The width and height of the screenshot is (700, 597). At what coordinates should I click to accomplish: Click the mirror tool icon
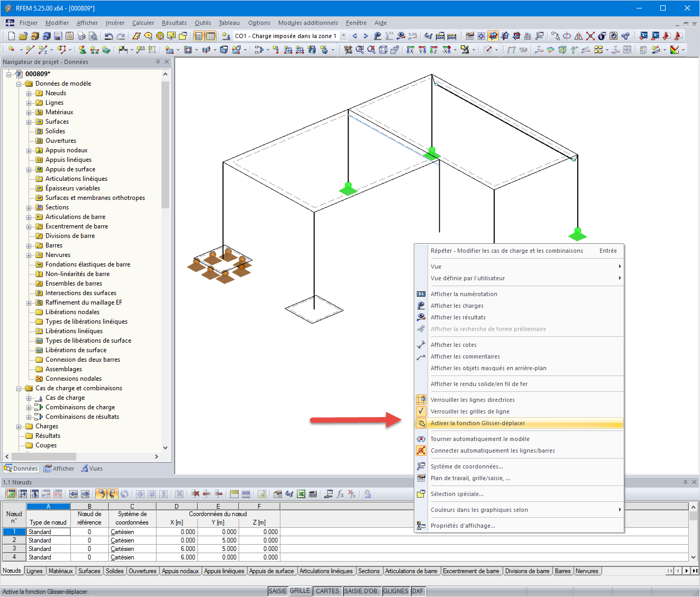578,36
